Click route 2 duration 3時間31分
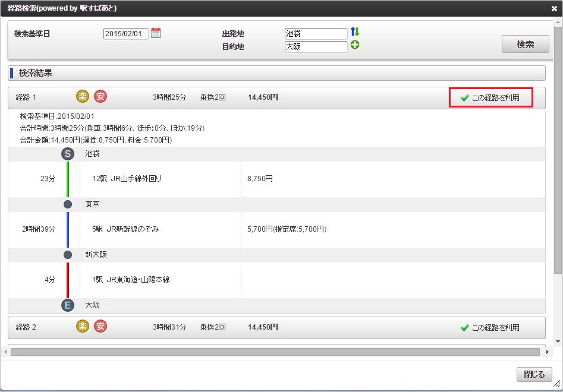 pos(169,327)
